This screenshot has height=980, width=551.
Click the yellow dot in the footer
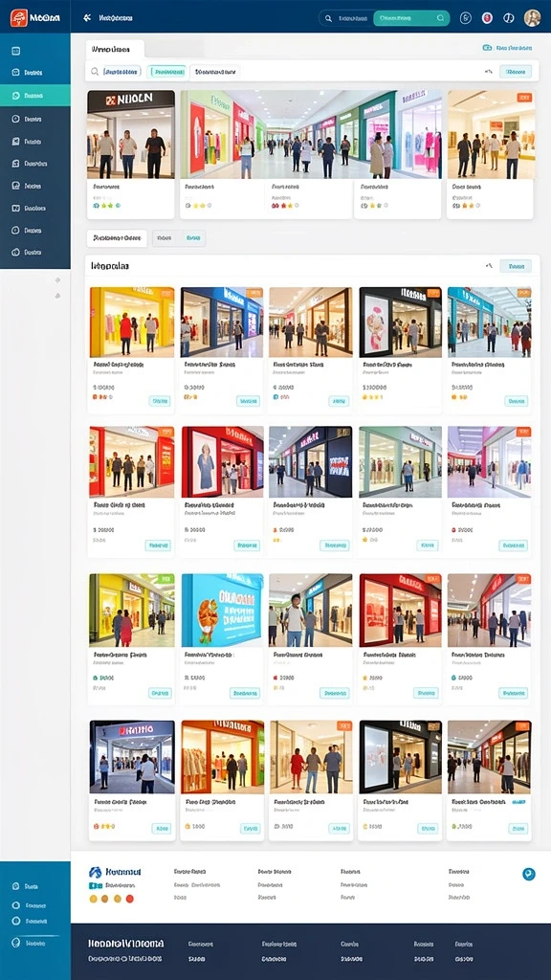point(94,899)
